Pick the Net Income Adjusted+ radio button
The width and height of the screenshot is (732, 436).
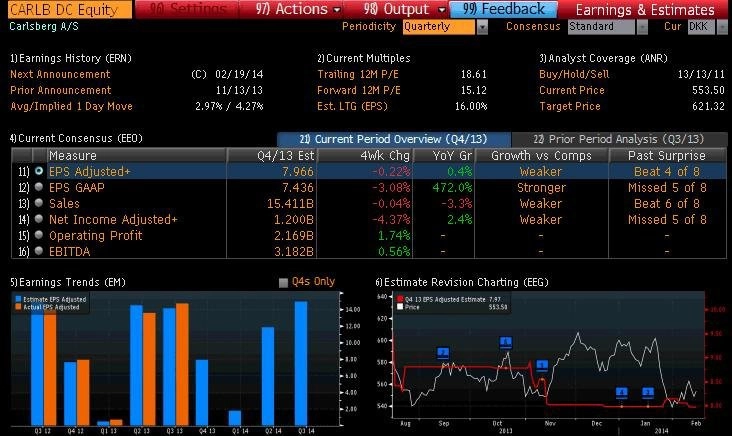39,219
